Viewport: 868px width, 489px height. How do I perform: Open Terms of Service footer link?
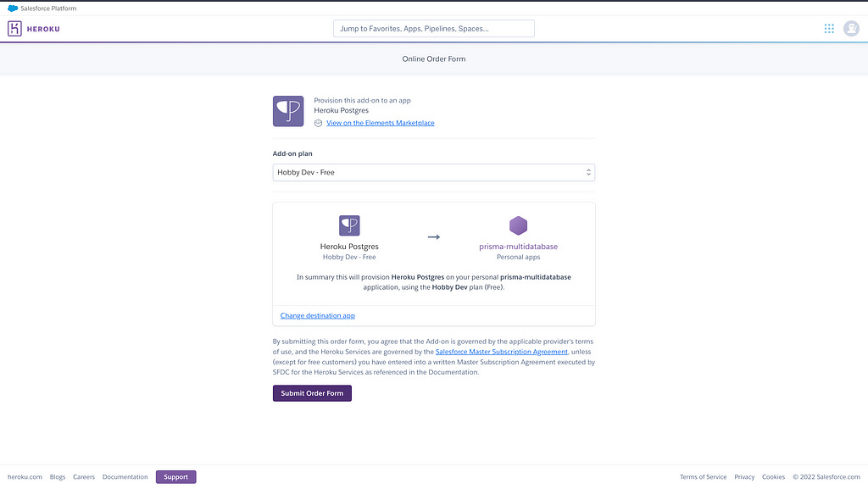coord(703,477)
